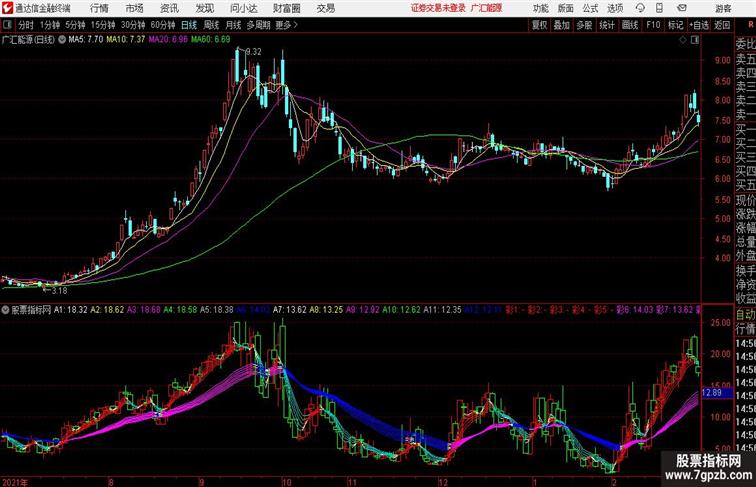Click the 2021年 time axis label

(14, 482)
